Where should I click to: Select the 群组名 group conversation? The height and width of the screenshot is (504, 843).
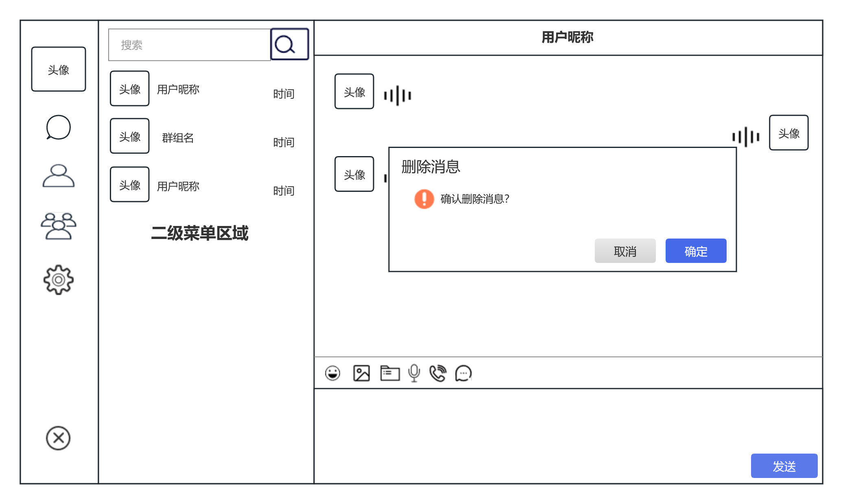178,137
